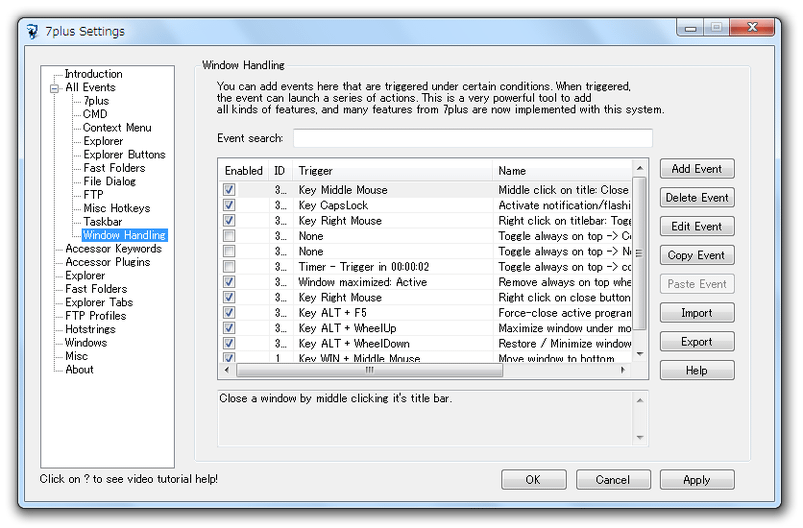Select Misc Hotkeys in the tree
This screenshot has width=803, height=528.
coord(117,208)
